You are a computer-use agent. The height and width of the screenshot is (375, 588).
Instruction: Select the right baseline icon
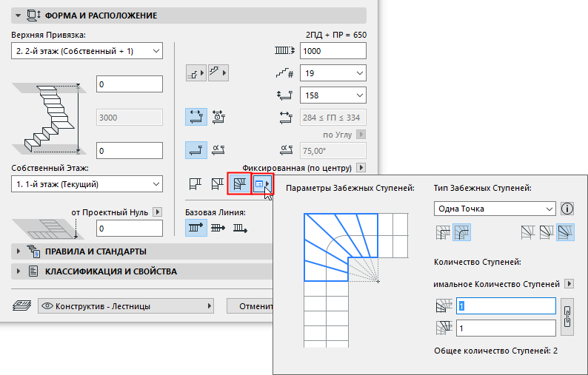[x=240, y=228]
